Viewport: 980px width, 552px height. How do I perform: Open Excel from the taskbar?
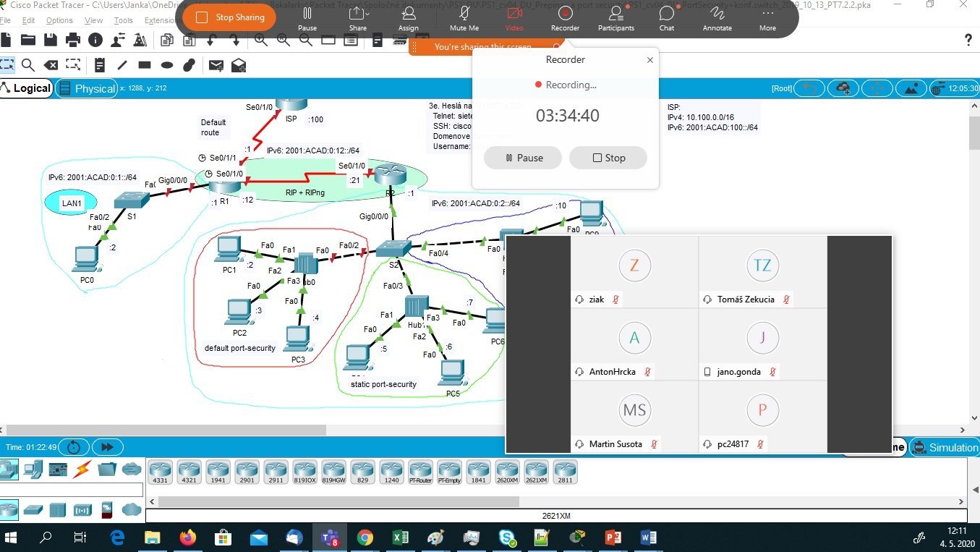401,538
